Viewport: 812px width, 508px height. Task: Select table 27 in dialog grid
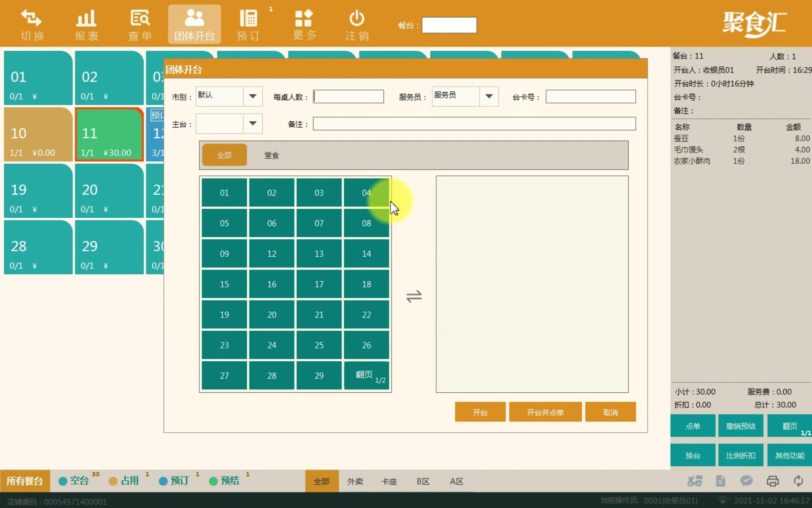(x=224, y=375)
